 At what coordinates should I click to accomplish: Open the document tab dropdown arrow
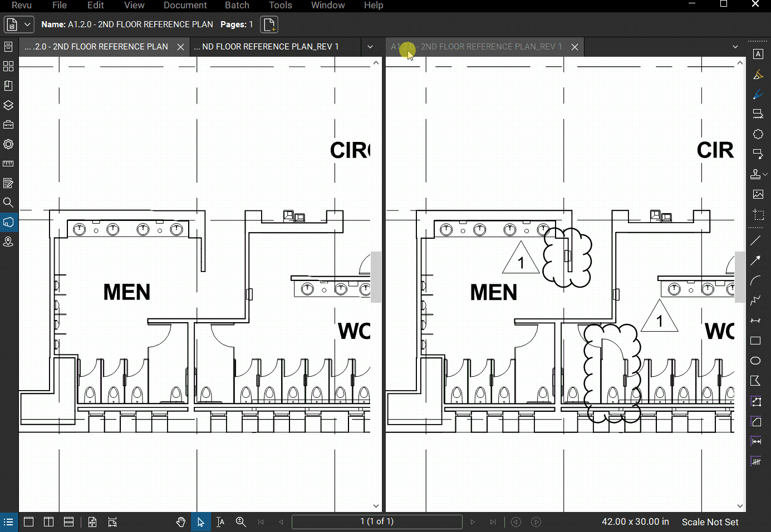(x=371, y=47)
